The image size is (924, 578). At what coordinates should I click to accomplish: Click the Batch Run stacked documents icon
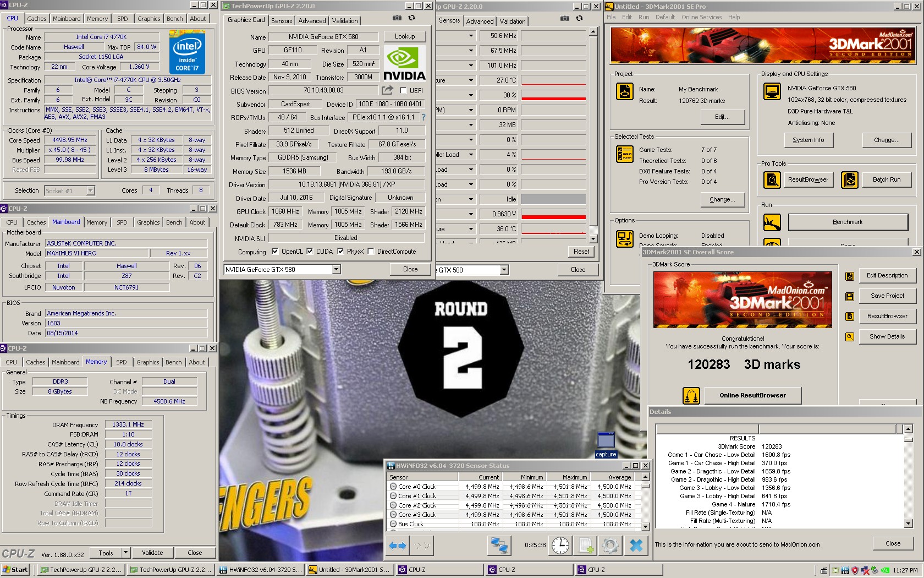coord(850,180)
